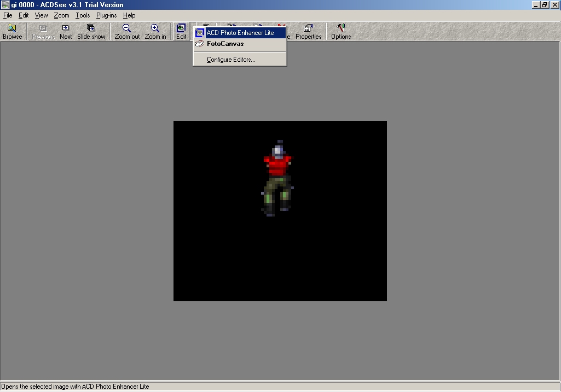Screen dimensions: 561x392
Task: Choose Configure Editors... from the dropdown
Action: point(240,60)
